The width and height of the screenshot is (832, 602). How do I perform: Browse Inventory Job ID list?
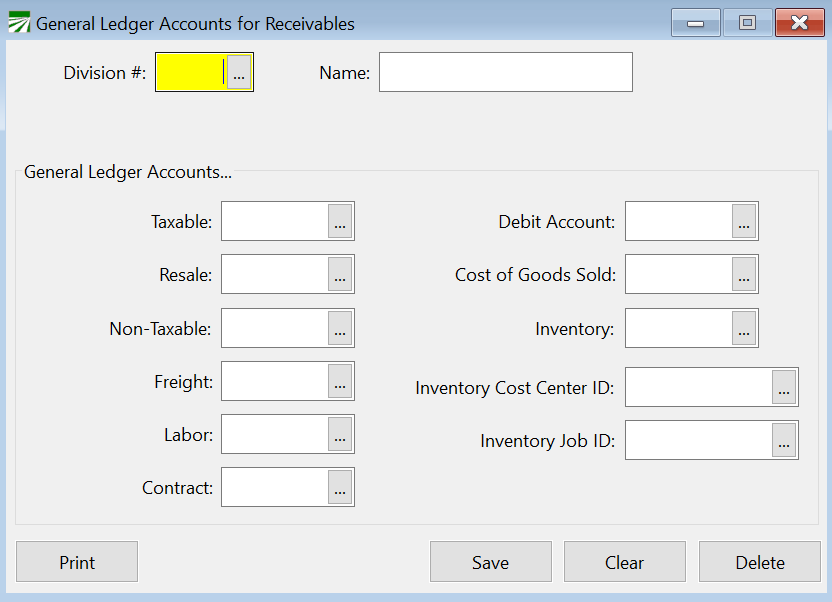[x=784, y=440]
